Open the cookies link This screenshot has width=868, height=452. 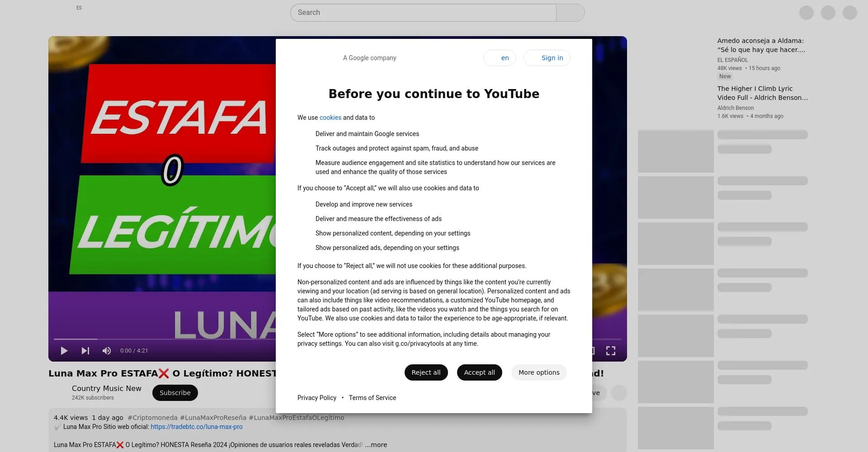pyautogui.click(x=330, y=118)
